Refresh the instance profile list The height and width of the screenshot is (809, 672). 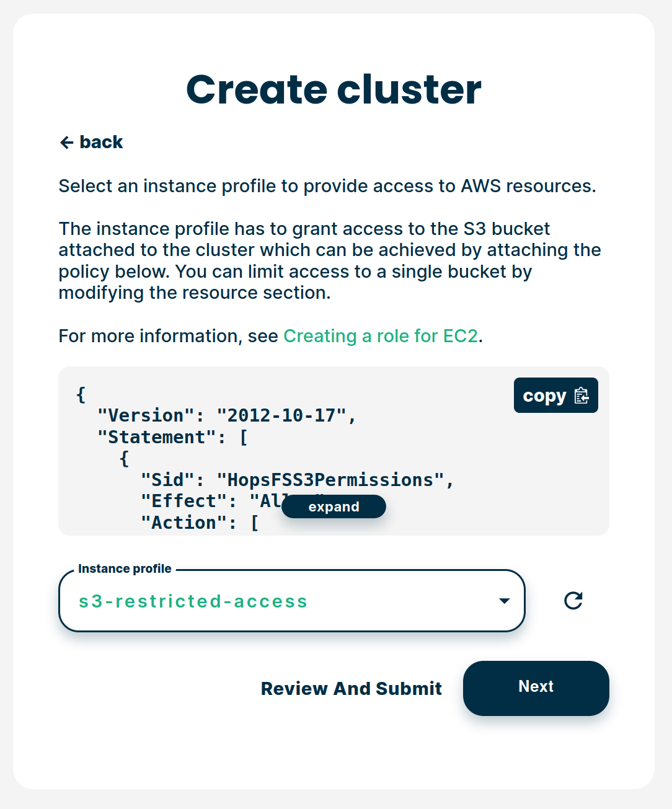click(x=573, y=601)
